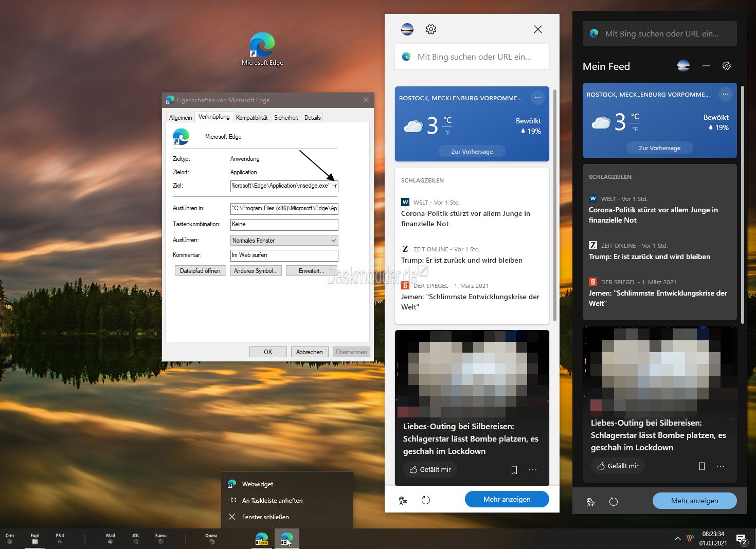Click into the Ziel target field
756x549 pixels.
(284, 186)
